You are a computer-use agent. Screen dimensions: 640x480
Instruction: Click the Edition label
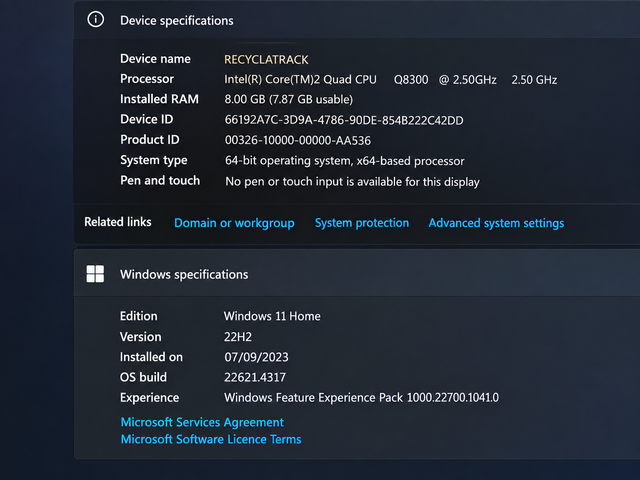138,316
